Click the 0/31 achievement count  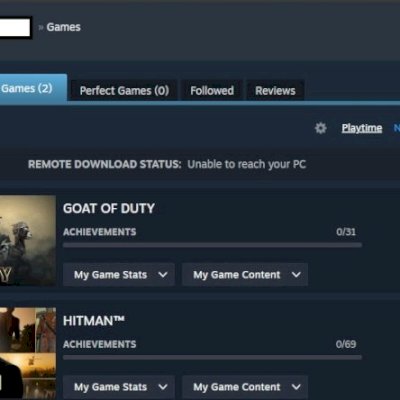pyautogui.click(x=346, y=232)
